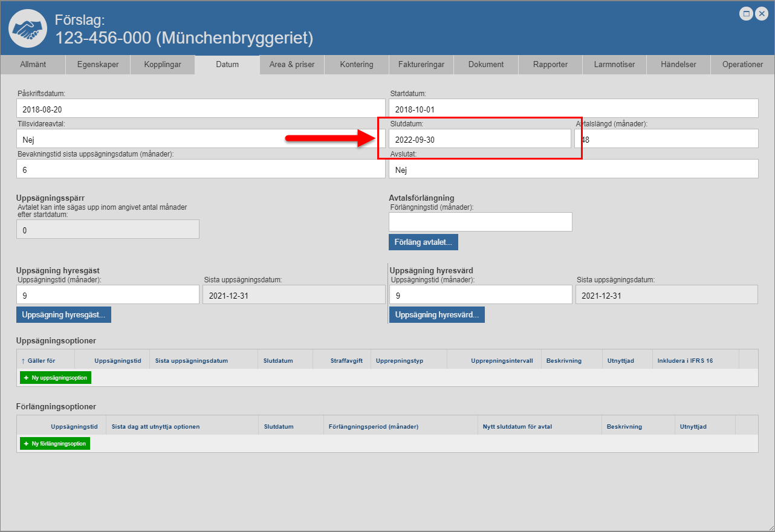Open the Allmänt tab
The image size is (775, 532).
tap(33, 65)
